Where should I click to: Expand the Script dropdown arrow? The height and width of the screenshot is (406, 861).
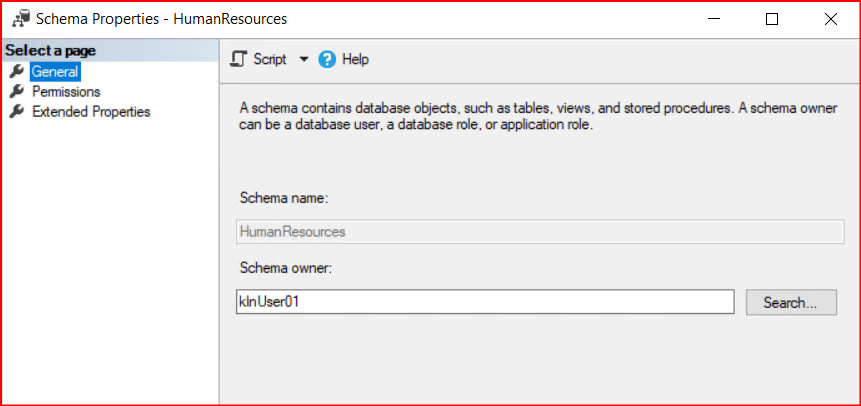tap(304, 60)
